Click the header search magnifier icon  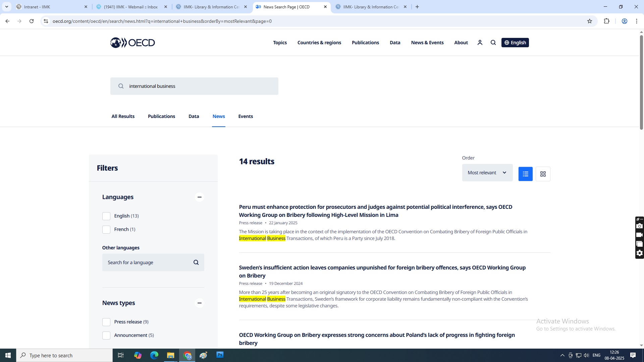coord(493,43)
